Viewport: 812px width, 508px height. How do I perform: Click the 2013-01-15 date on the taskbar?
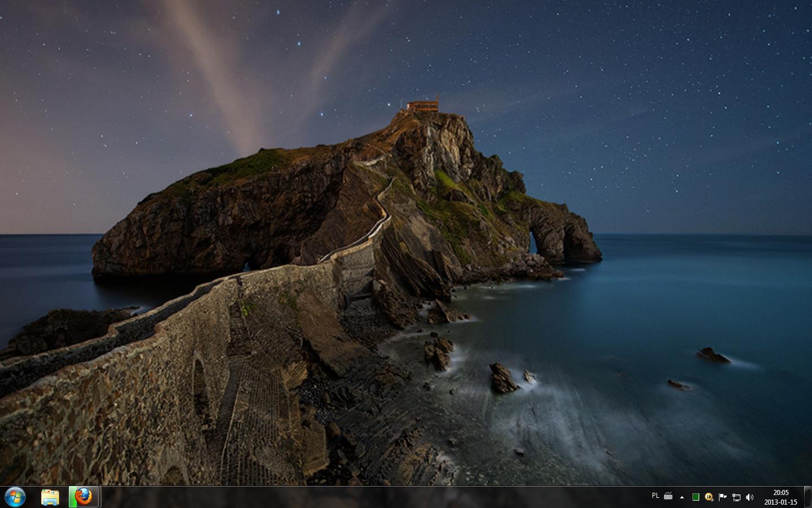[781, 502]
